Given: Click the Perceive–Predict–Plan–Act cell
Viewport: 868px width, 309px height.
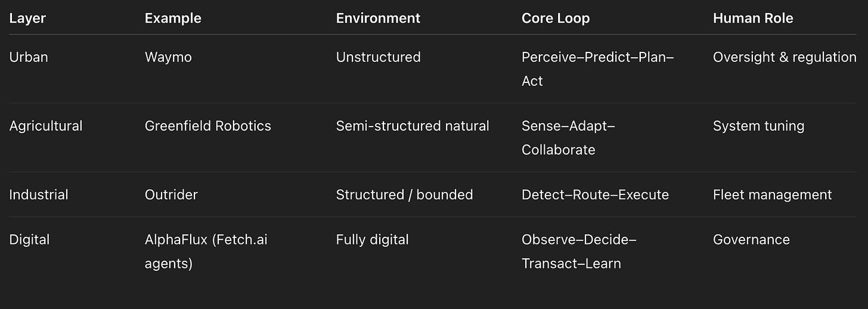Looking at the screenshot, I should point(598,69).
